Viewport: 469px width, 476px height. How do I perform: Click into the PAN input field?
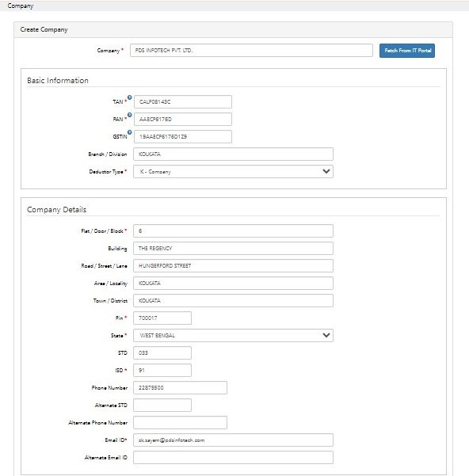(183, 120)
